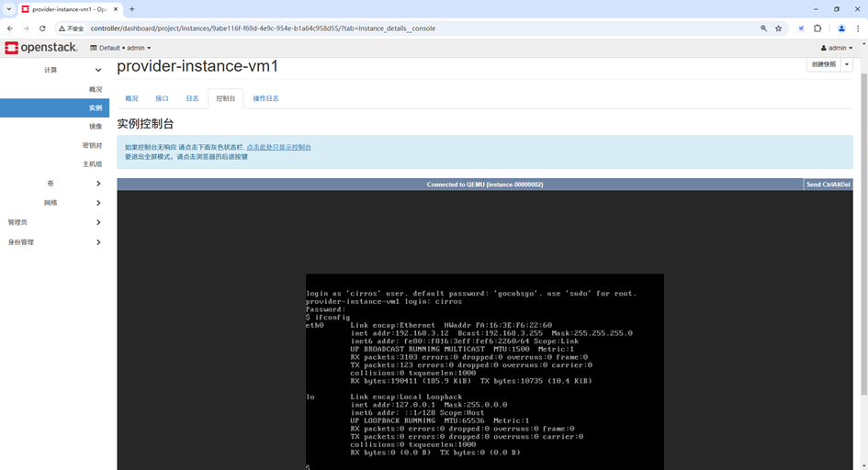Click inside the VM console terminal

pyautogui.click(x=485, y=372)
